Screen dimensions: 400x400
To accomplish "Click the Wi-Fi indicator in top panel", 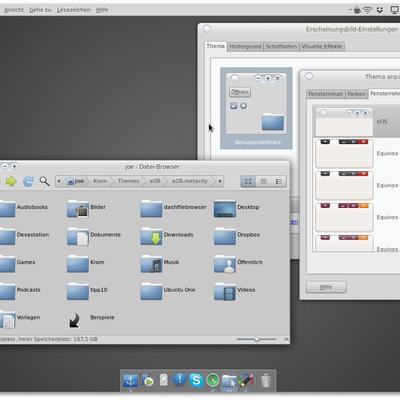I will [367, 10].
